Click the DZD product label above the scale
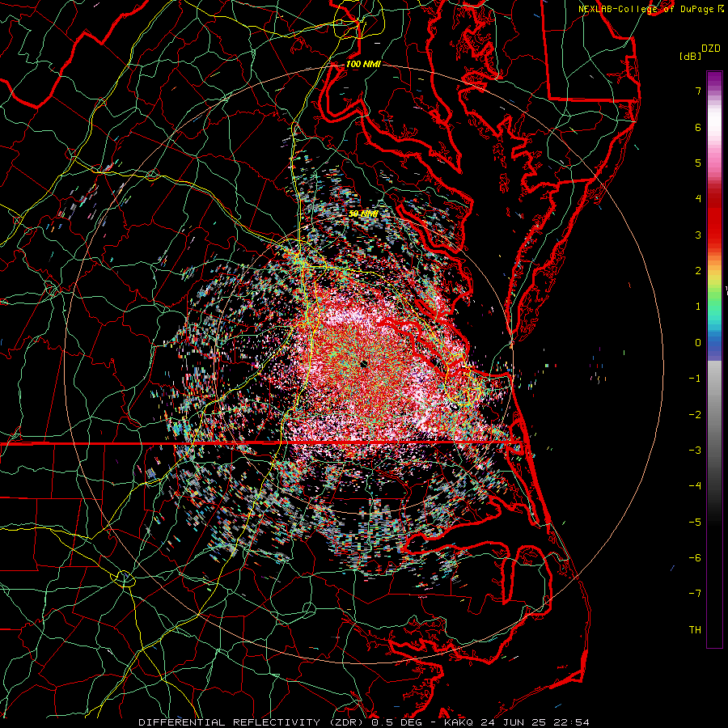This screenshot has width=728, height=728. tap(710, 49)
